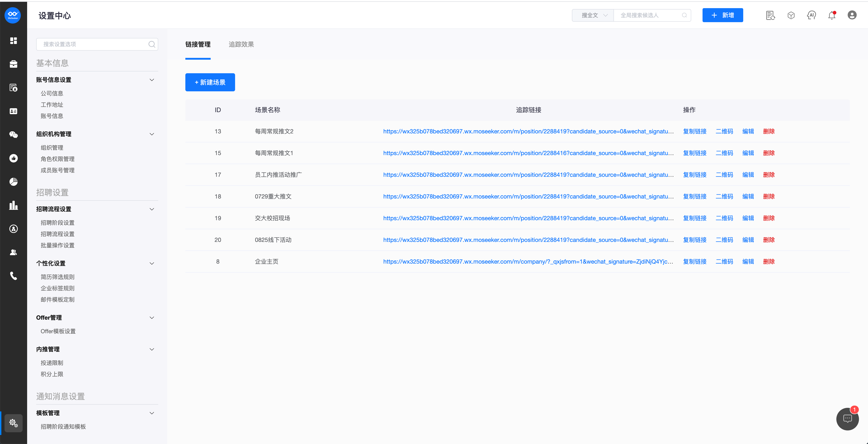
Task: Collapse the 账号信息设置 section
Action: tap(152, 80)
